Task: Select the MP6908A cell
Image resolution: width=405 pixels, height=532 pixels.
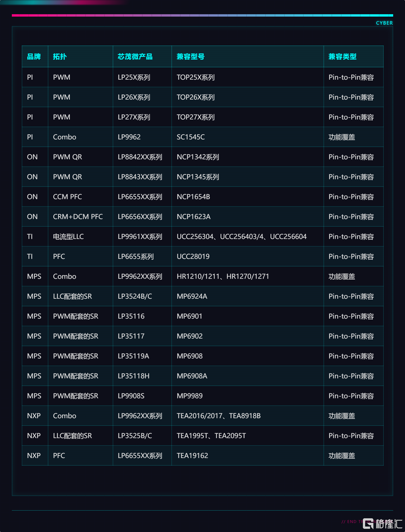Action: pos(192,376)
